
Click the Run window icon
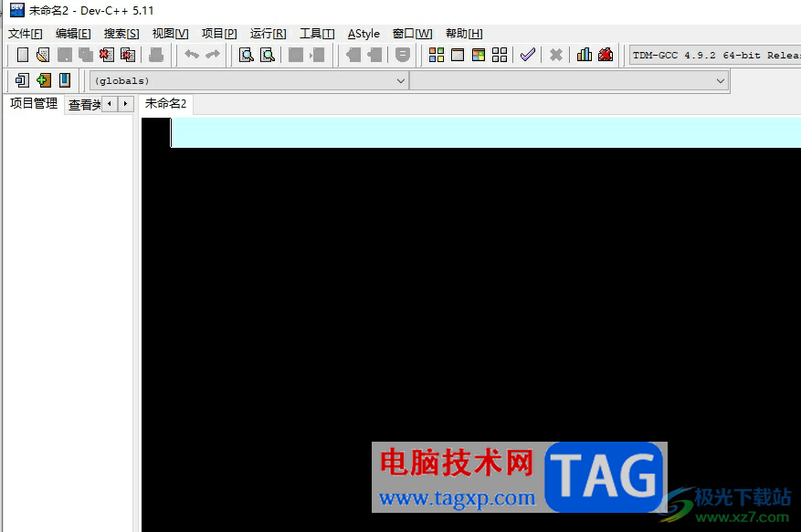click(x=458, y=55)
